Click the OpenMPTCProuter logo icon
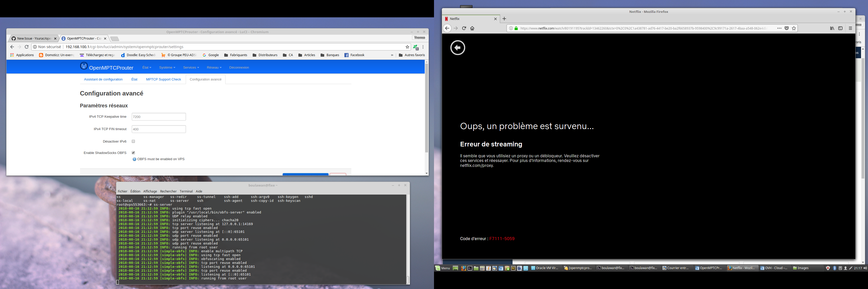The image size is (868, 289). click(x=84, y=66)
